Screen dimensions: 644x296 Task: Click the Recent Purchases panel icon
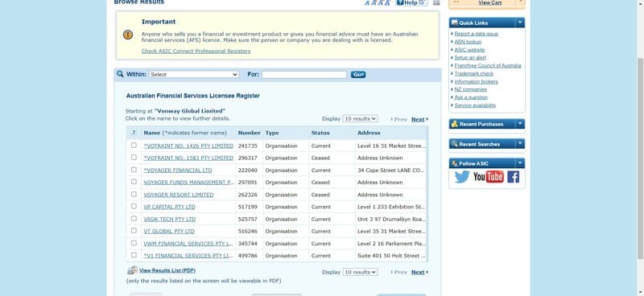click(454, 124)
